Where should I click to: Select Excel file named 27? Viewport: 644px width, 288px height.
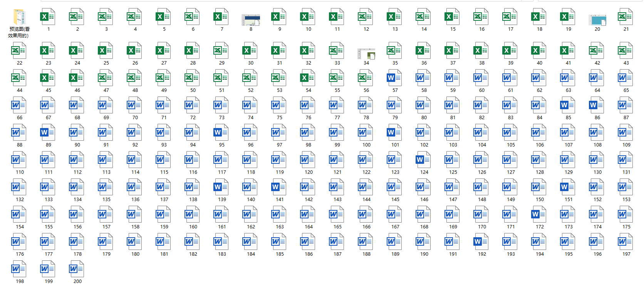164,51
